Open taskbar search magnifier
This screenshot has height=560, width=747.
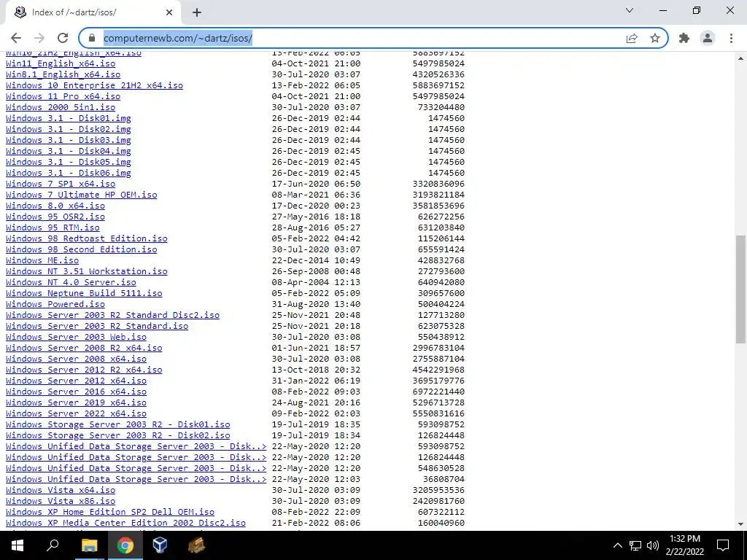53,545
